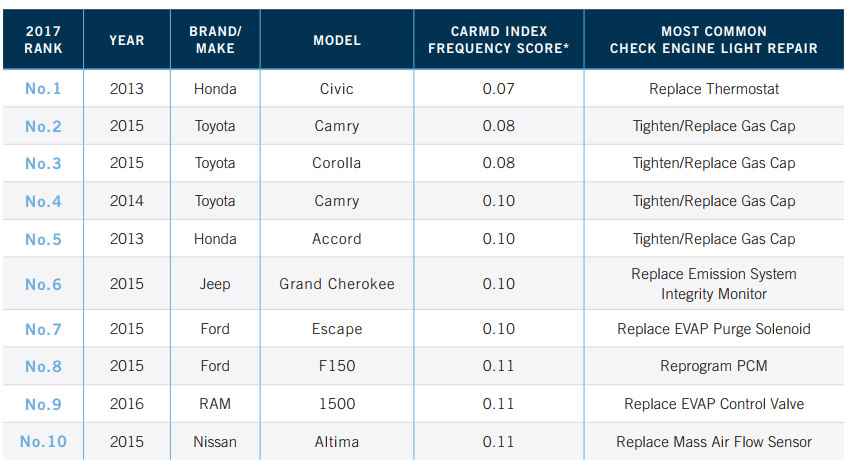Click the MODEL column header
The width and height of the screenshot is (850, 466).
click(337, 40)
